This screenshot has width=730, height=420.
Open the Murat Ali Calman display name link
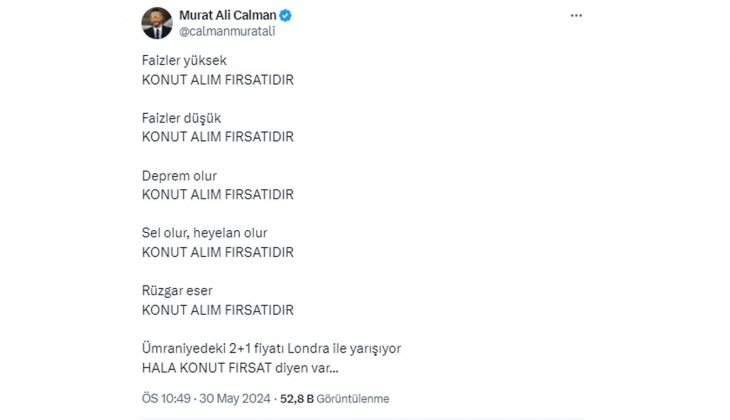[x=226, y=15]
